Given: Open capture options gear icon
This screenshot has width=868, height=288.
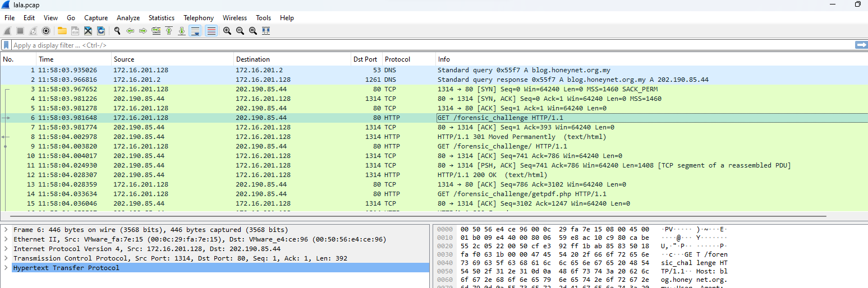Looking at the screenshot, I should 46,31.
